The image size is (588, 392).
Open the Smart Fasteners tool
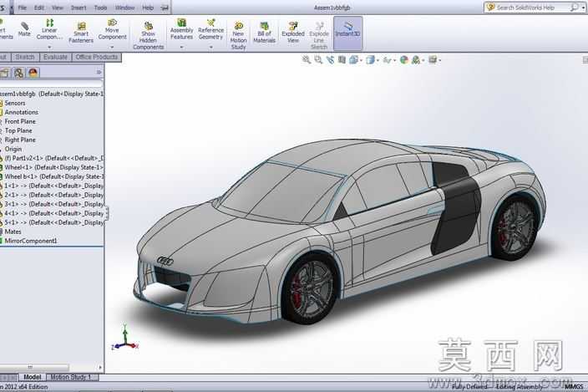click(81, 33)
